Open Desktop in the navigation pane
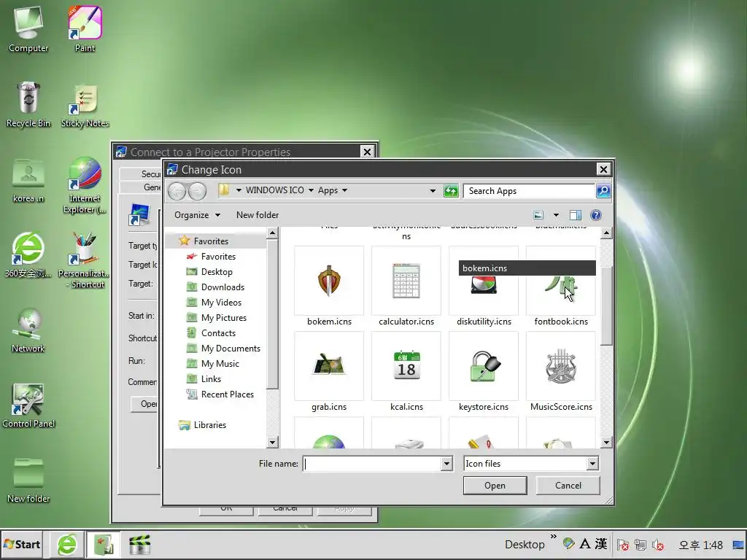This screenshot has width=747, height=560. click(209, 272)
